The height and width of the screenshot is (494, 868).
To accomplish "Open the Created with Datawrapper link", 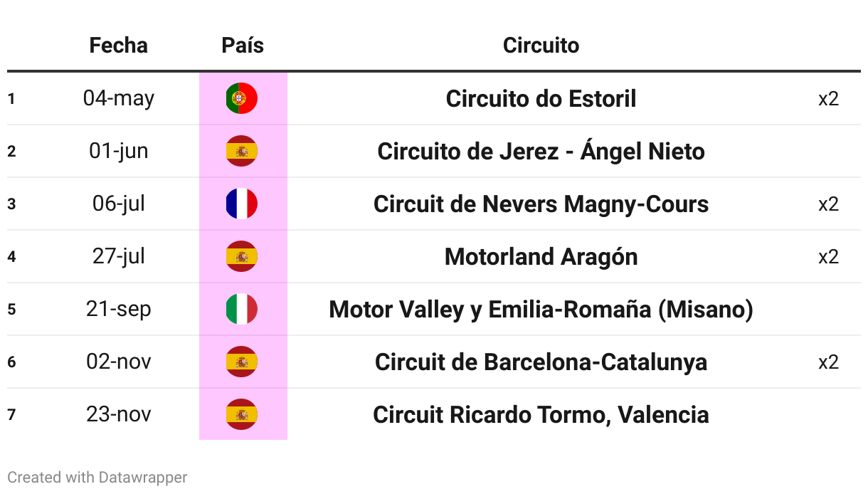I will point(97,477).
